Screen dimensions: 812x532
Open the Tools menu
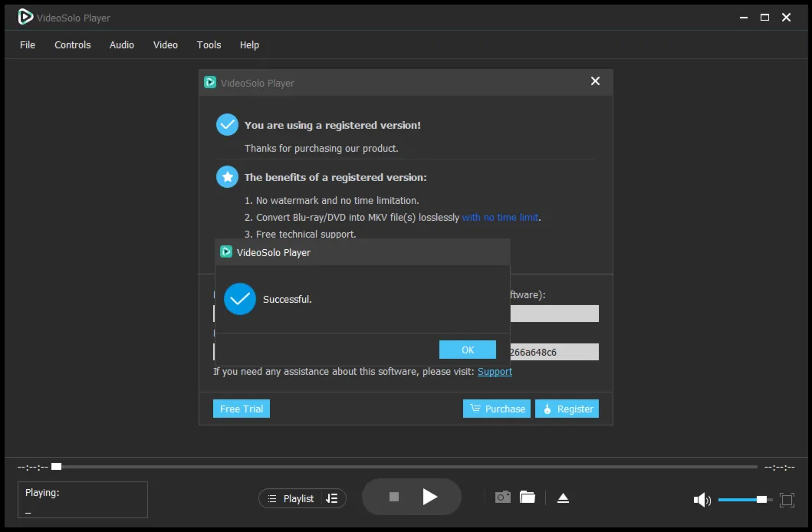pos(209,45)
